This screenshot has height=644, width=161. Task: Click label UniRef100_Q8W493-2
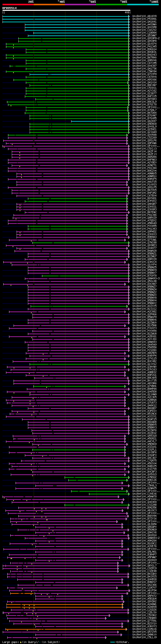coord(146,538)
